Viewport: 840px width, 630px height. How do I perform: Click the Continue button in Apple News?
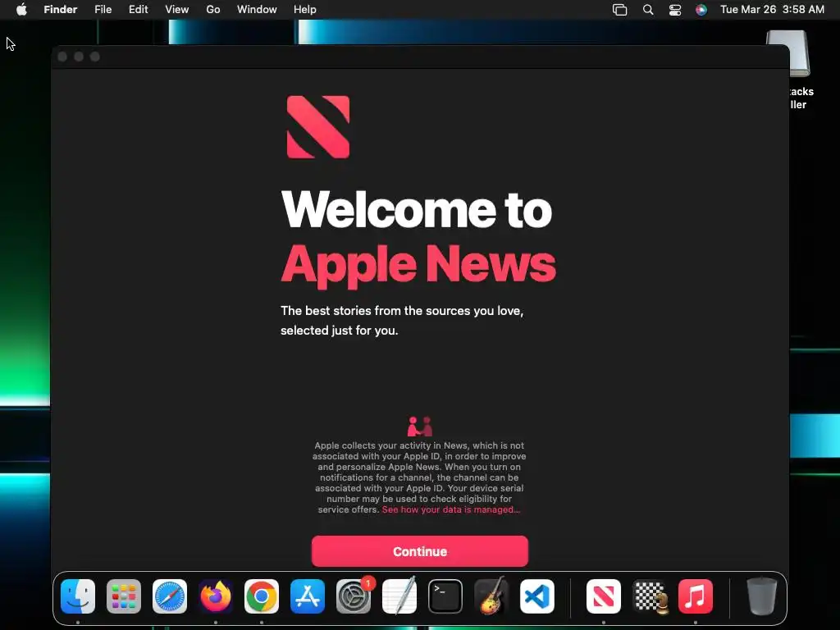click(x=419, y=551)
